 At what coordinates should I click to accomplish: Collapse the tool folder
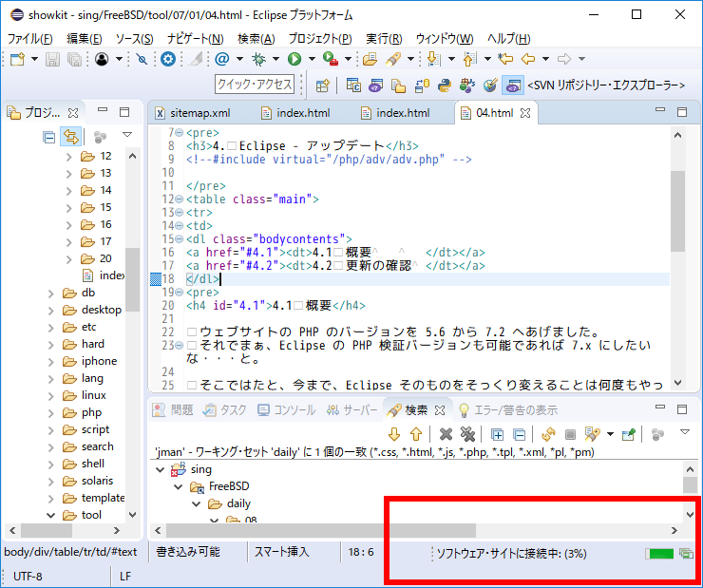[51, 516]
